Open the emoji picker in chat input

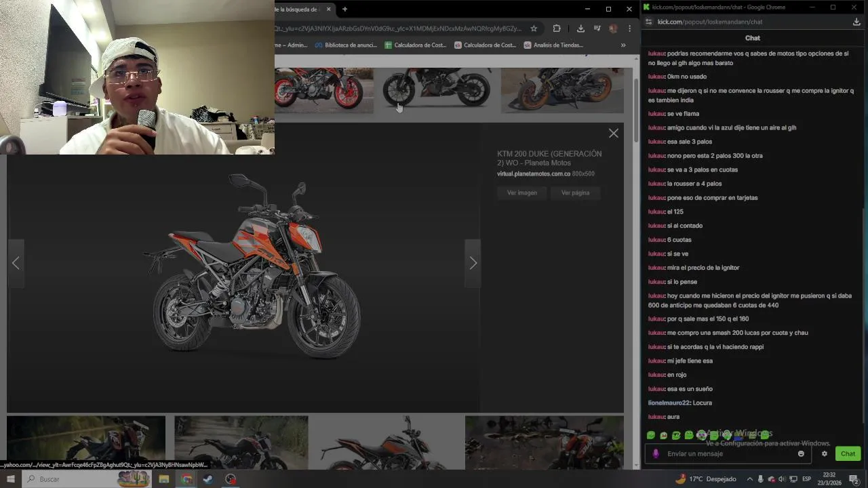801,454
